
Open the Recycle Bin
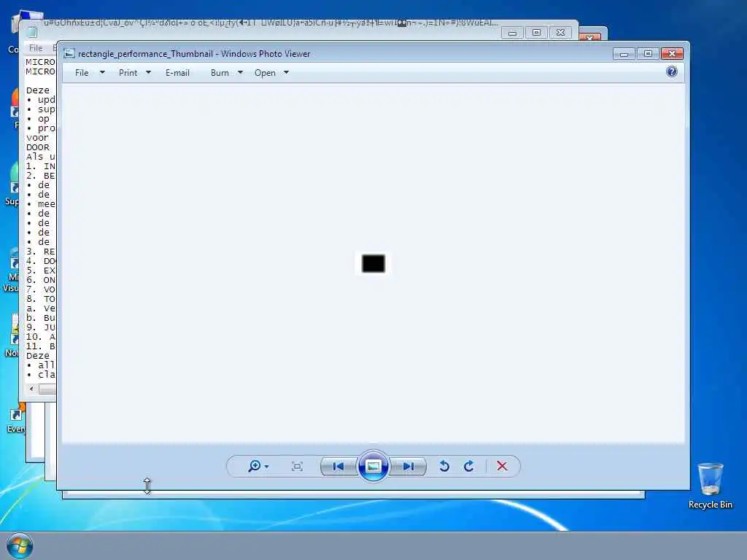(x=711, y=486)
